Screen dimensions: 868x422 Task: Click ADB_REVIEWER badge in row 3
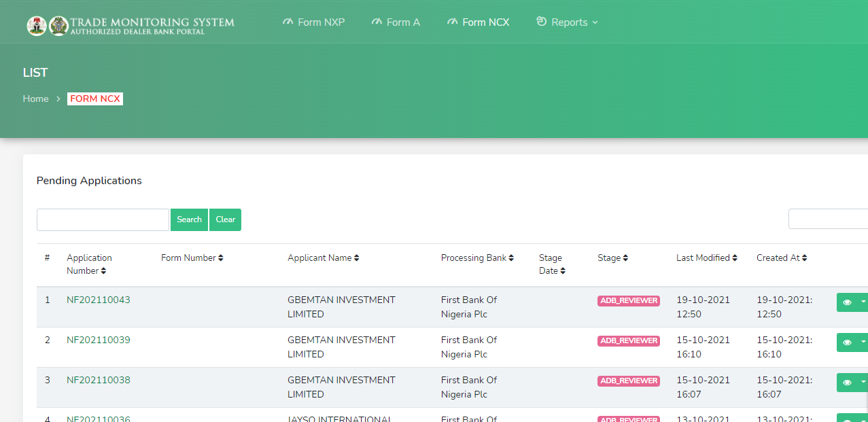tap(629, 381)
